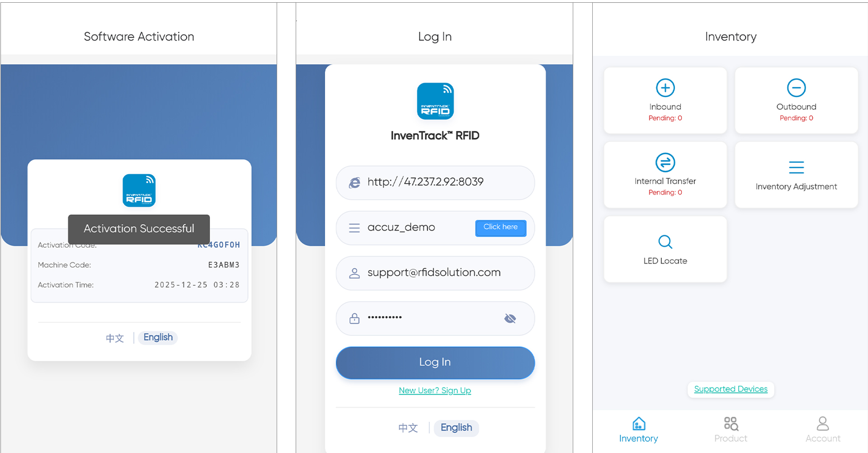Select 中文 on the Software Activation screen

click(115, 338)
